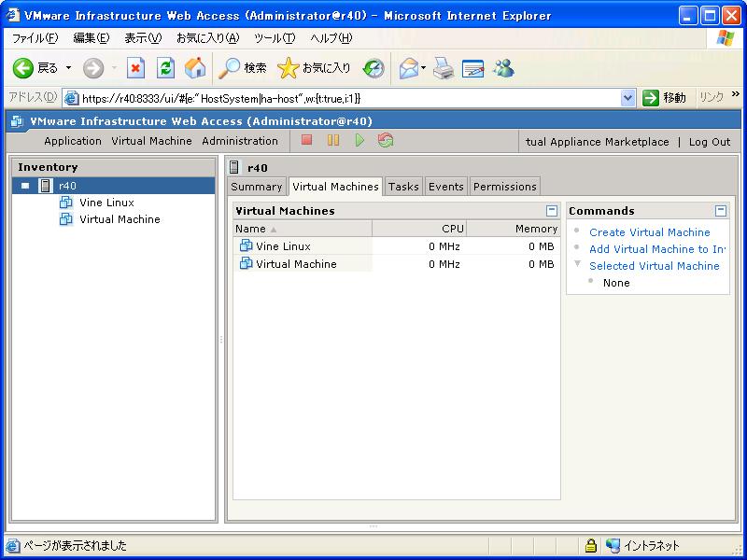
Task: Click Virtual Machine icon in Inventory tree
Action: 65,219
